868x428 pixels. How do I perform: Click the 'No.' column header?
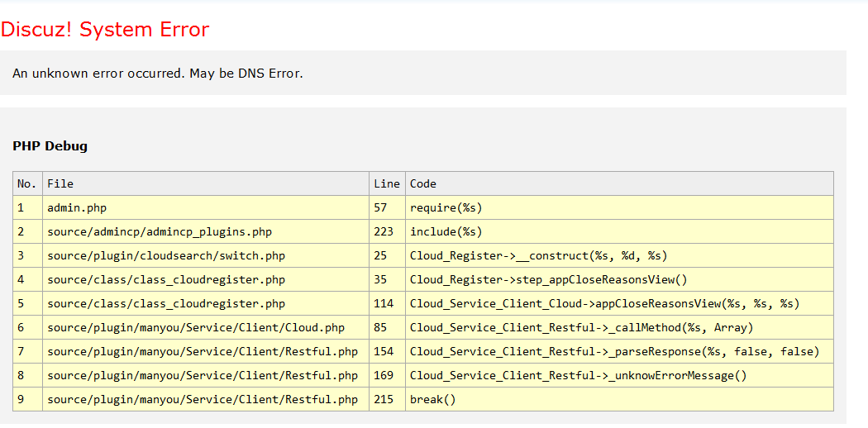(x=27, y=183)
